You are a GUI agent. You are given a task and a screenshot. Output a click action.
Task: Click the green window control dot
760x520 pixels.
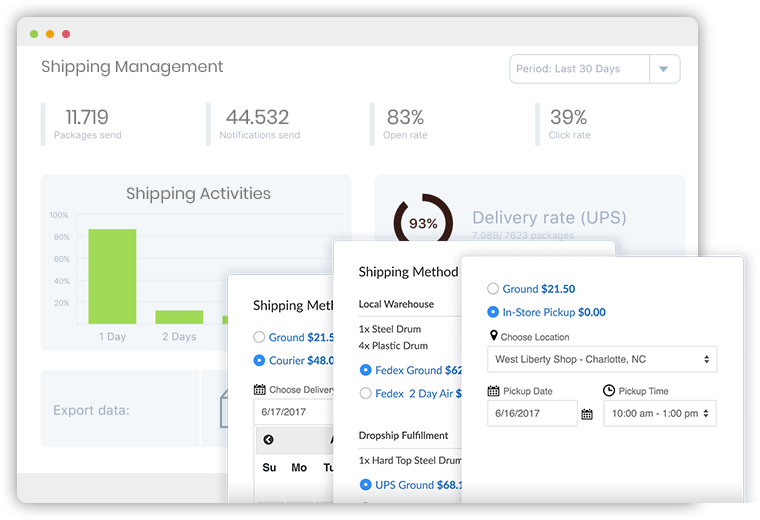point(34,34)
